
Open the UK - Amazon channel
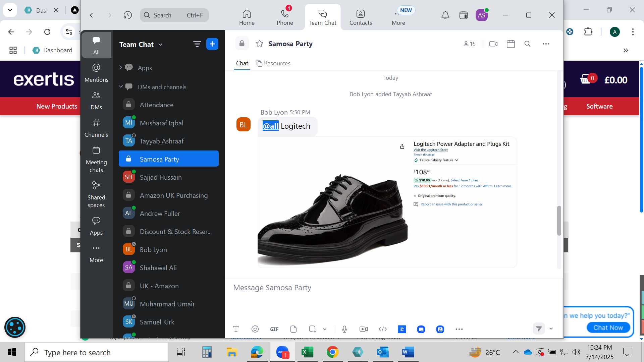[x=168, y=286]
